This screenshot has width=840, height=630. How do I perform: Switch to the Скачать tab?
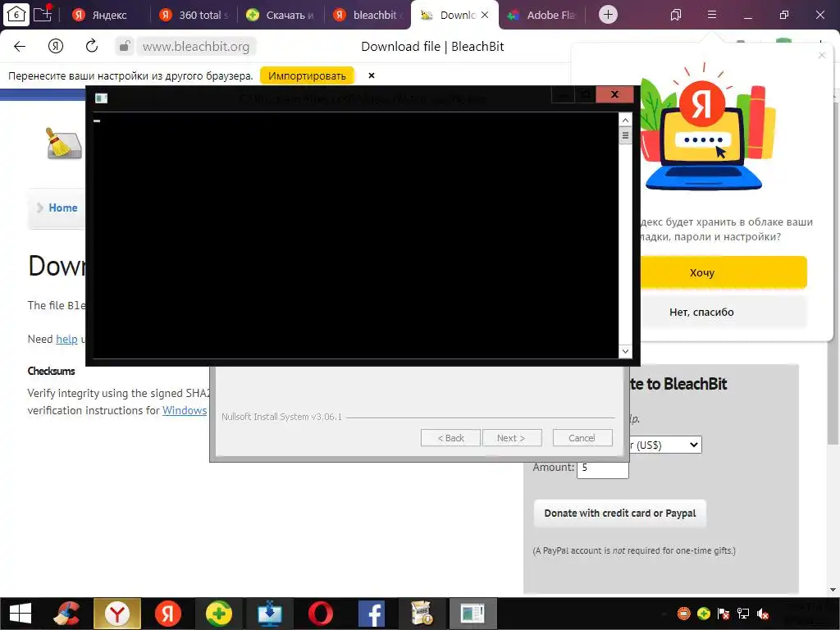(x=281, y=15)
